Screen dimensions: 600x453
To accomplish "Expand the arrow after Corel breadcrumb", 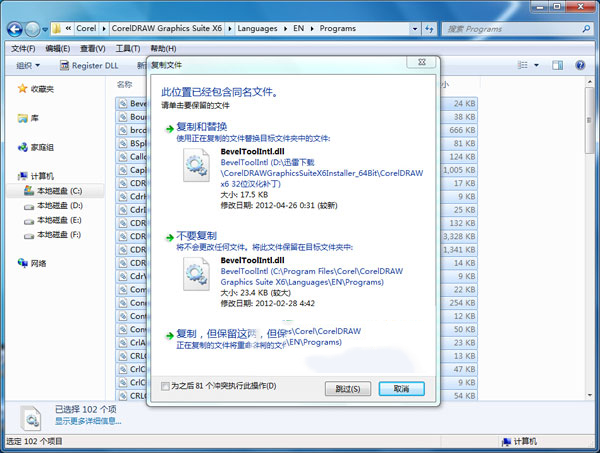I will pos(104,29).
